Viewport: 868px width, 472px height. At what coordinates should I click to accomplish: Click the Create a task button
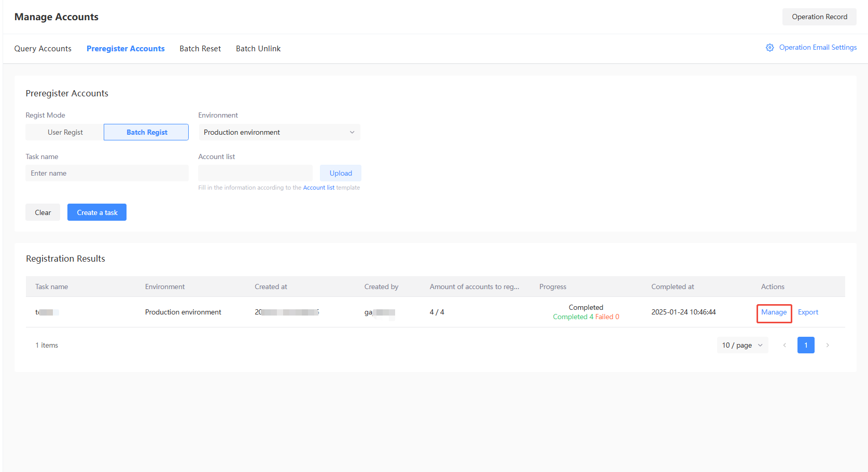tap(97, 212)
